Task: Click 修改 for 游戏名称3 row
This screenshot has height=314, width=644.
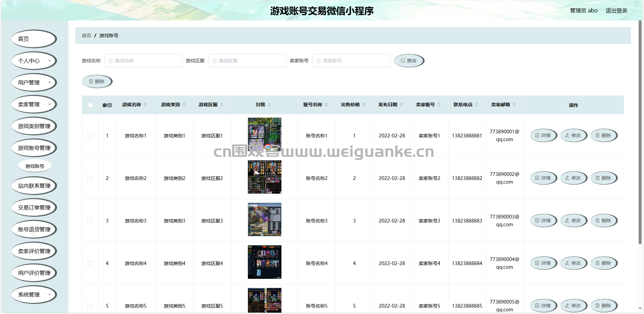Action: tap(574, 221)
